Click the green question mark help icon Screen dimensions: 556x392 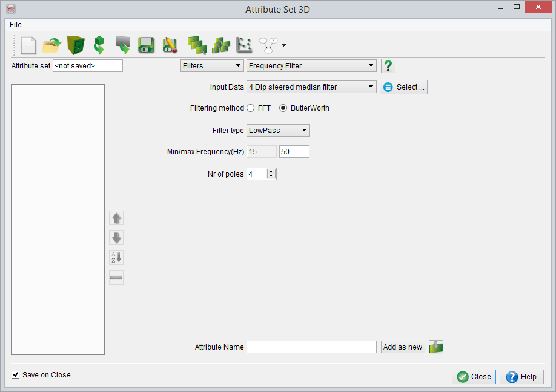point(388,66)
